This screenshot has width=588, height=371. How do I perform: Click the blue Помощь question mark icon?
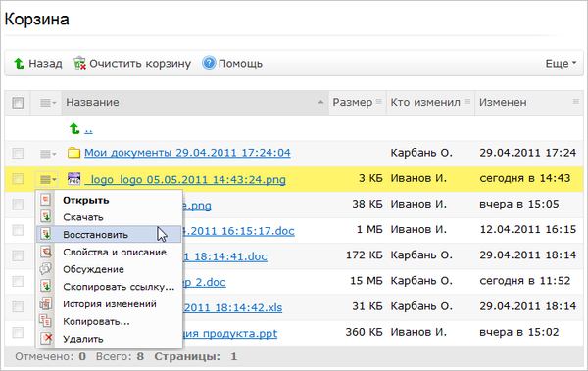coord(209,63)
